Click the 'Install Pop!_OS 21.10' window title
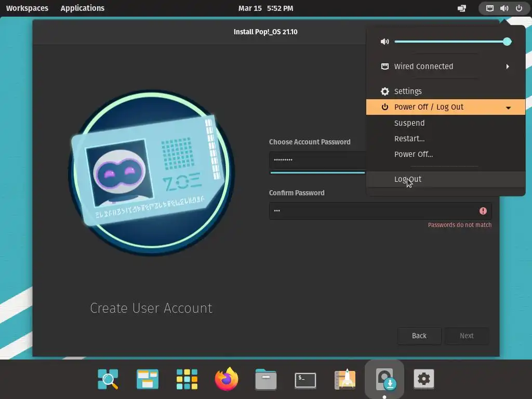The image size is (532, 399). click(x=265, y=32)
